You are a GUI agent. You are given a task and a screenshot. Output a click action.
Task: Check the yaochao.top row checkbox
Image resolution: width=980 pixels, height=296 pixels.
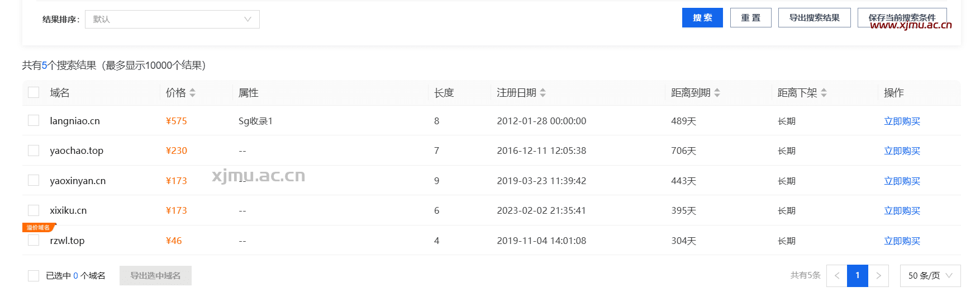[34, 151]
